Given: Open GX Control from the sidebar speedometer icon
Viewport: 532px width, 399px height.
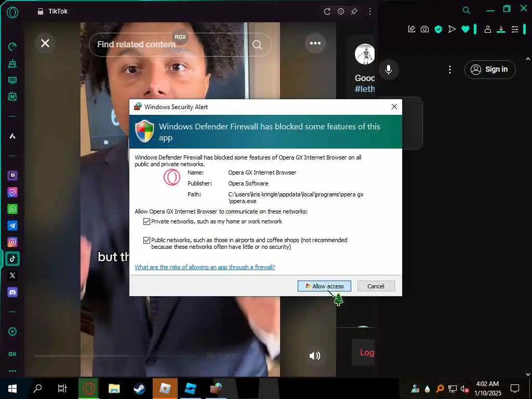Looking at the screenshot, I should 12,47.
